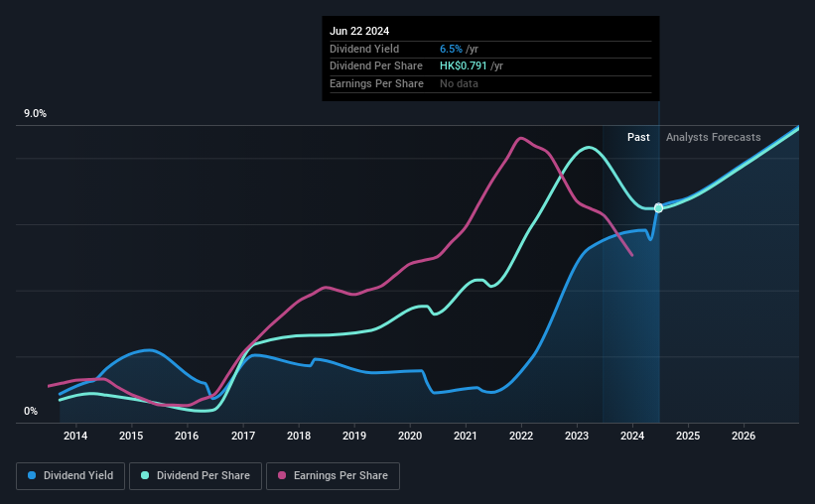The image size is (815, 504).
Task: Click the 9.0% y-axis label
Action: 35,114
